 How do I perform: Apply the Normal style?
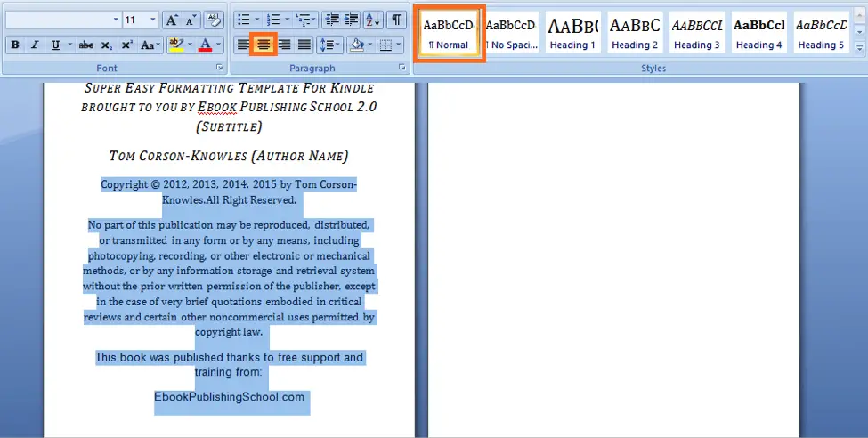tap(449, 33)
